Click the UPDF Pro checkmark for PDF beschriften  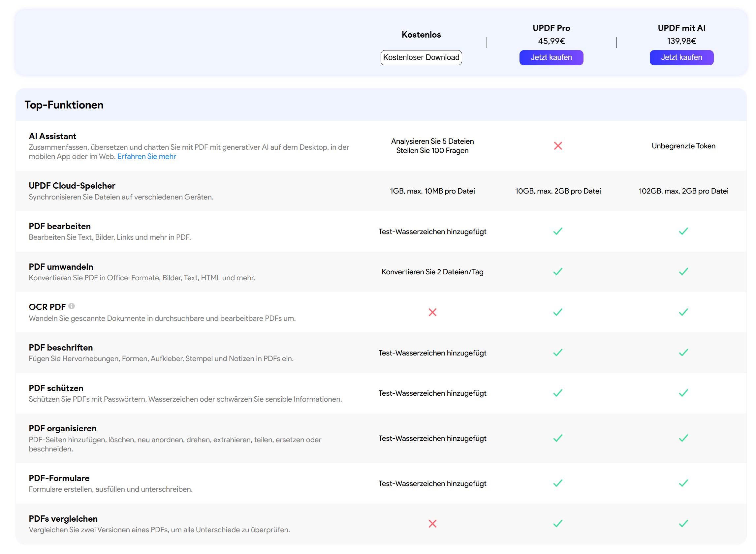(558, 353)
